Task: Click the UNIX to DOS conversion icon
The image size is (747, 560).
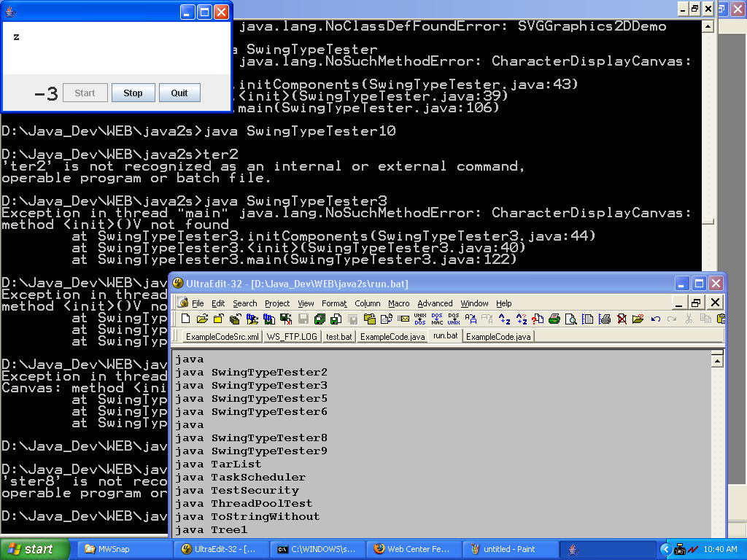Action: [x=420, y=319]
